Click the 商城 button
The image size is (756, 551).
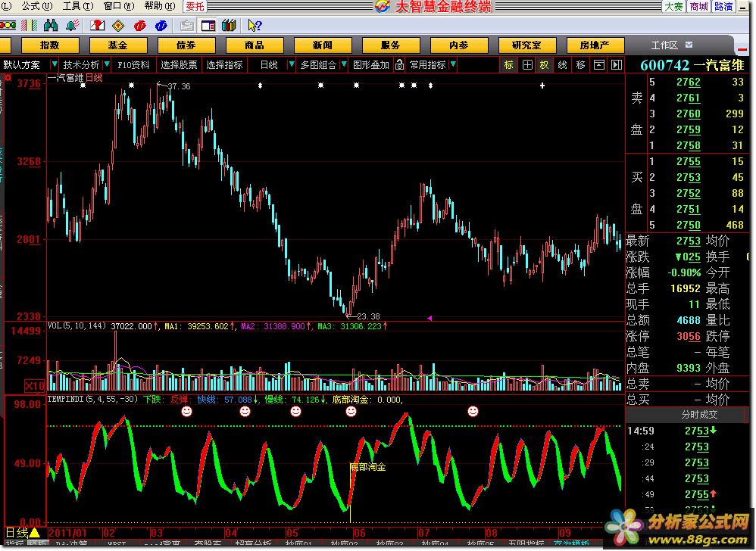click(x=698, y=6)
